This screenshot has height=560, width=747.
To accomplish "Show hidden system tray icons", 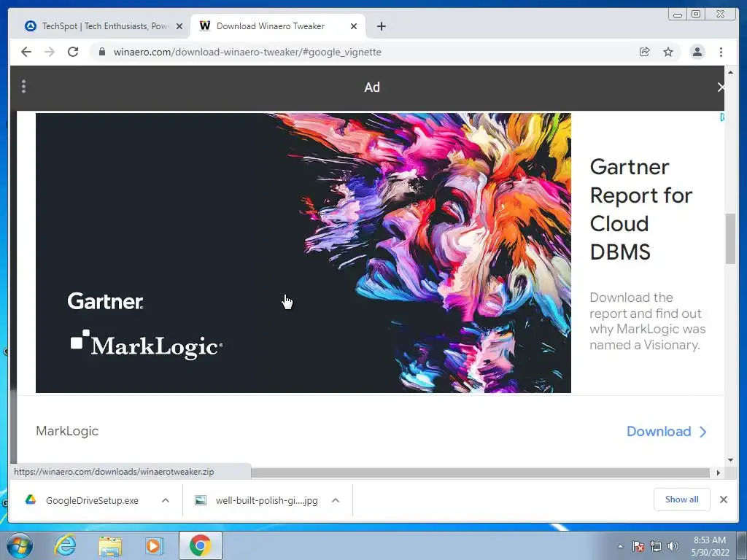I will pos(620,546).
